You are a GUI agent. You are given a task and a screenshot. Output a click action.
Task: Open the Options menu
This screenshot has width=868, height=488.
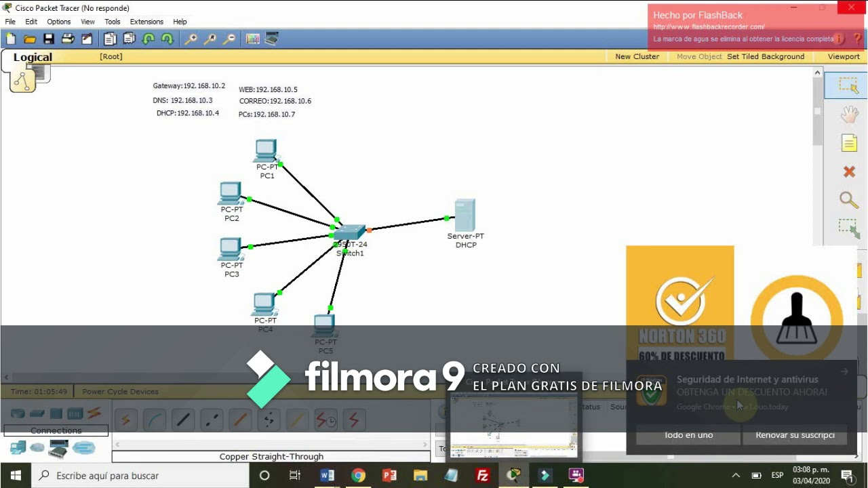tap(59, 22)
